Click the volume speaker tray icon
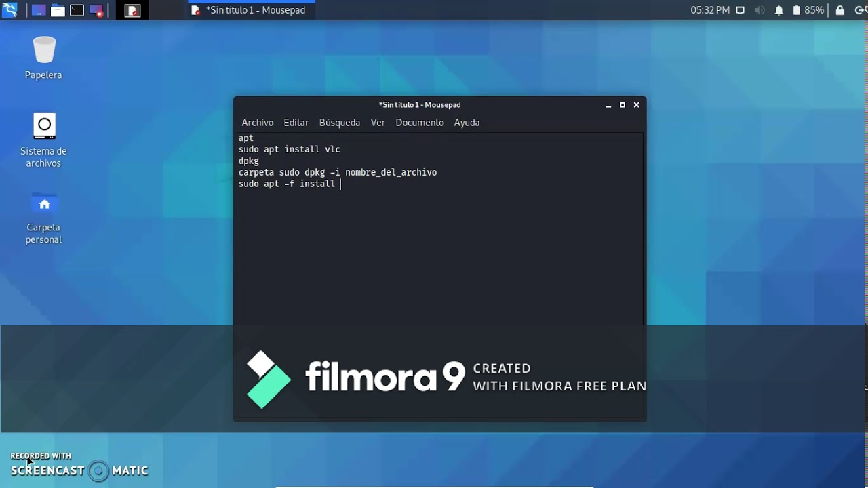Viewport: 868px width, 488px height. pyautogui.click(x=759, y=10)
